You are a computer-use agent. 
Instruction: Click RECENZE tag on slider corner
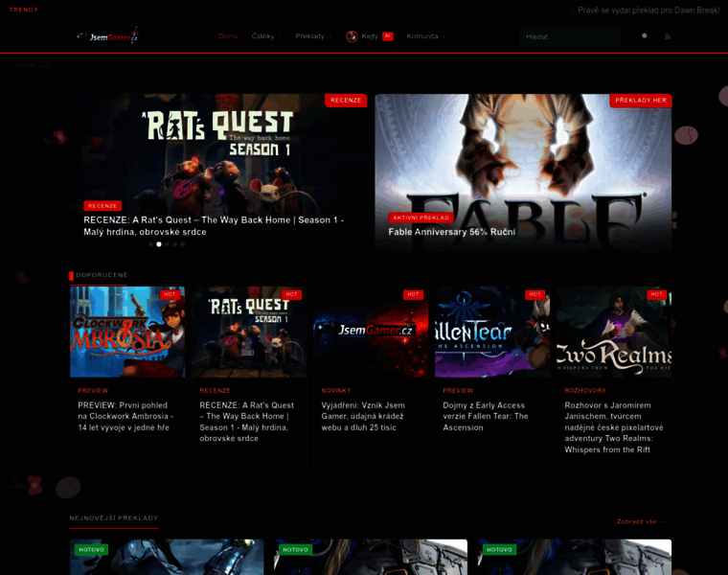(x=346, y=101)
